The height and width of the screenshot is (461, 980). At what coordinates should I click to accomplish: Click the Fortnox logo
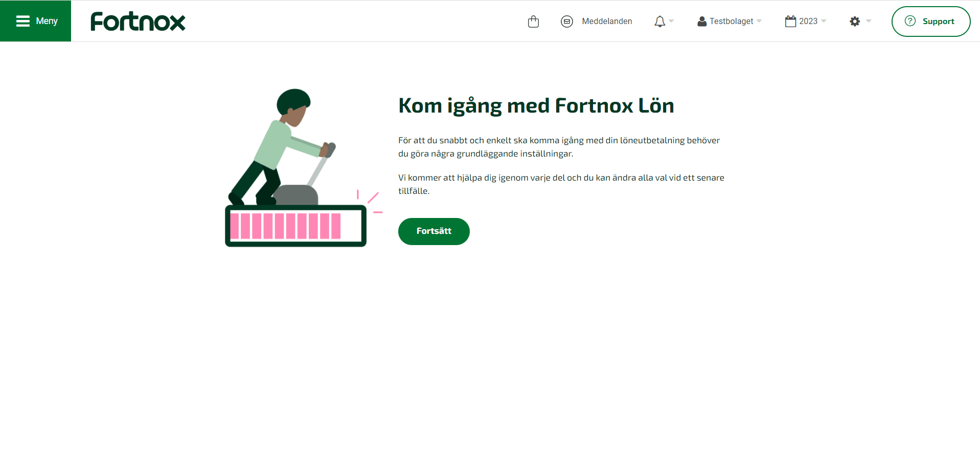click(x=138, y=21)
